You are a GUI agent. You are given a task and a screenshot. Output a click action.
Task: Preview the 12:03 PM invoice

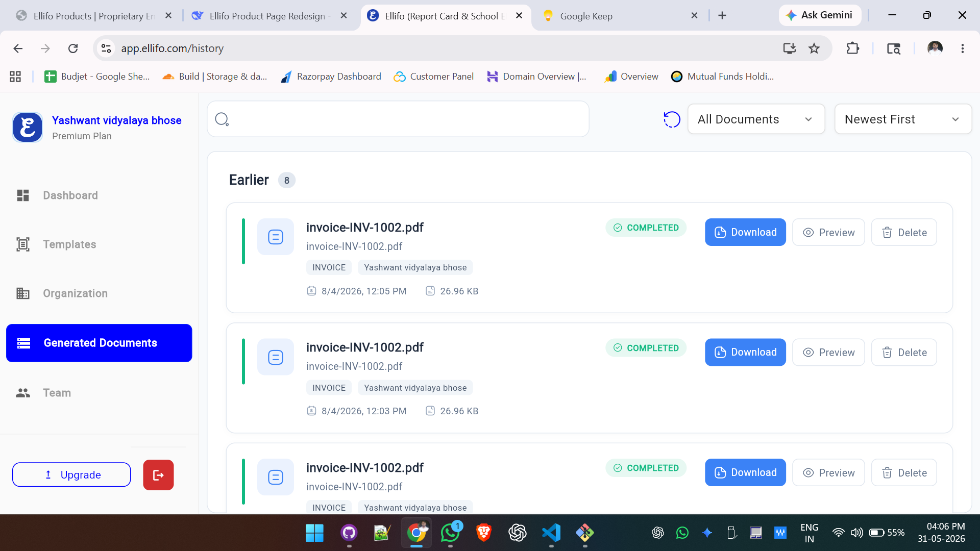(828, 352)
